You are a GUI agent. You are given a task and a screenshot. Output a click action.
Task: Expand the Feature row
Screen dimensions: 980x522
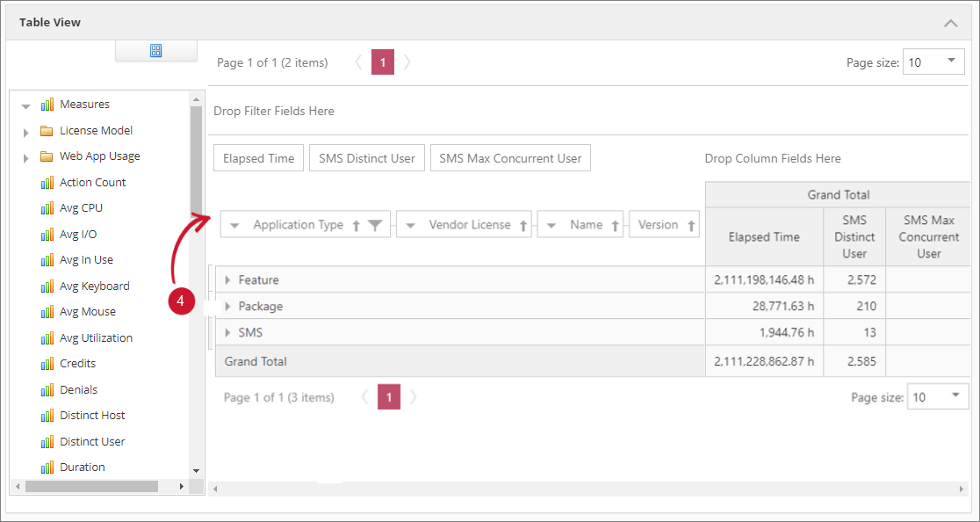227,280
